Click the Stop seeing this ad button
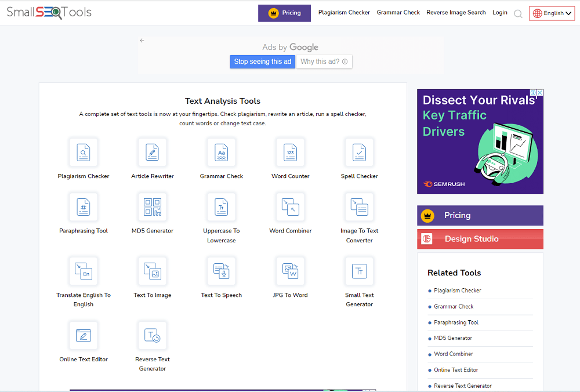The width and height of the screenshot is (580, 392). click(x=263, y=62)
